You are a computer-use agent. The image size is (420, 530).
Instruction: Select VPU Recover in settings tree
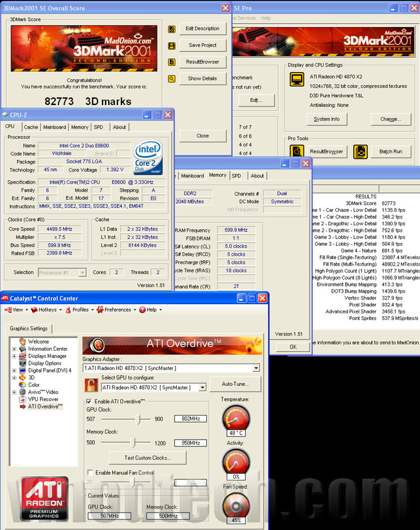pyautogui.click(x=43, y=399)
